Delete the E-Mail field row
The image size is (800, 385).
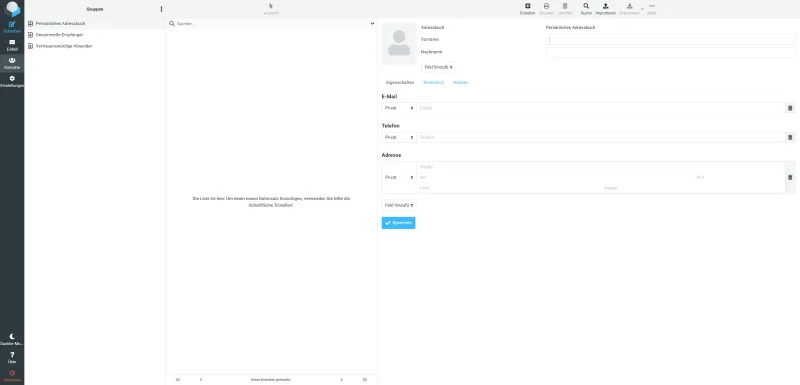point(790,108)
